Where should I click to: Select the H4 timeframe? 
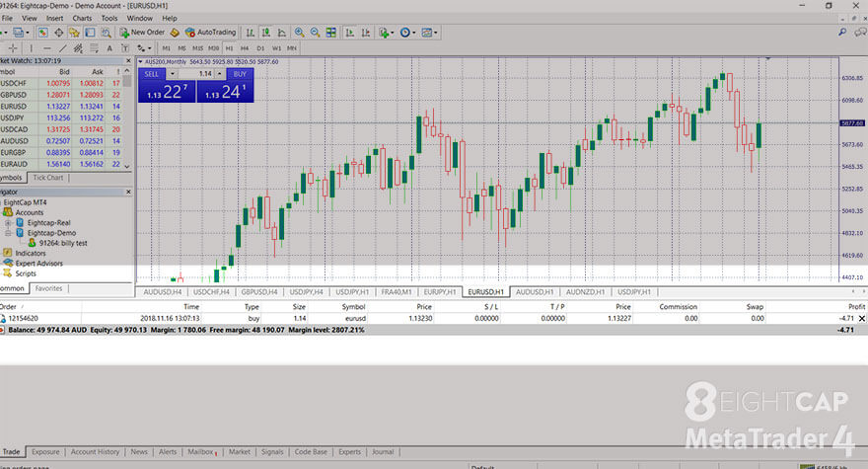[x=245, y=48]
